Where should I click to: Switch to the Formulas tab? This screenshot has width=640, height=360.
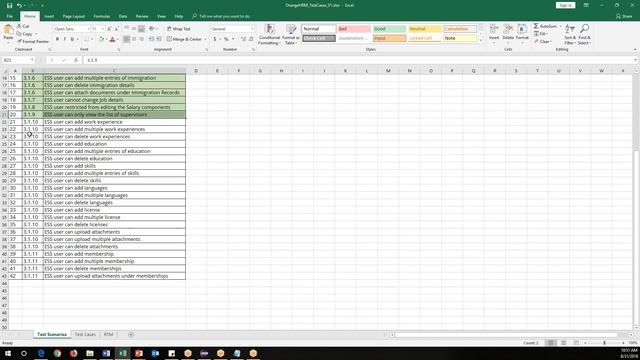tap(102, 16)
